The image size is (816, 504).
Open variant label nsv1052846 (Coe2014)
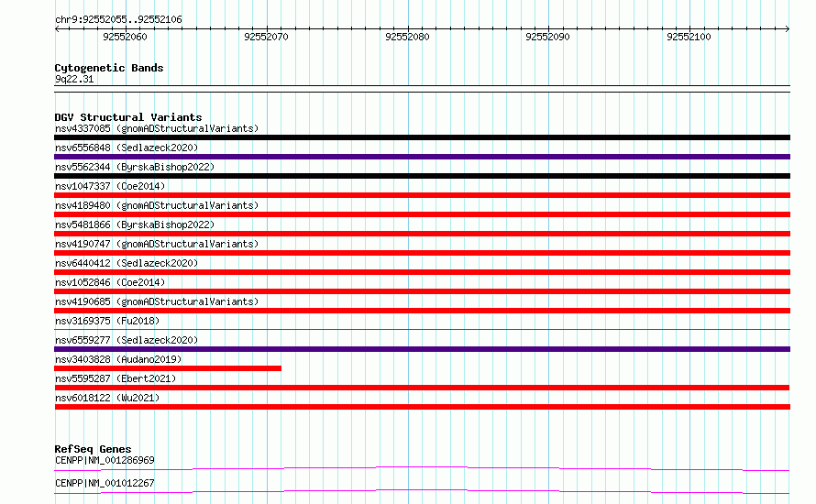tap(110, 282)
